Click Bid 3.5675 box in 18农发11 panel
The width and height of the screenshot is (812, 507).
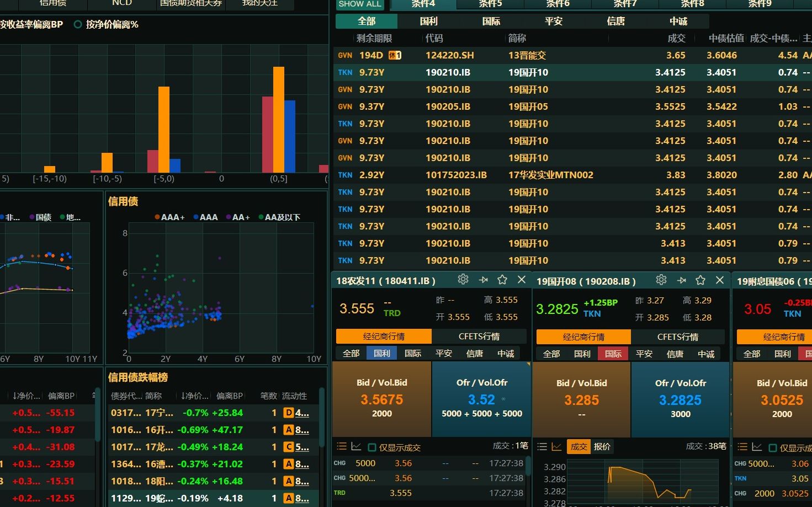coord(381,399)
